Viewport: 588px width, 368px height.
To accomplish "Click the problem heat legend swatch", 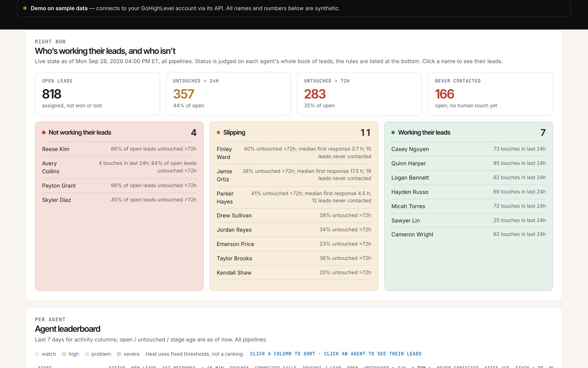I will pyautogui.click(x=87, y=354).
